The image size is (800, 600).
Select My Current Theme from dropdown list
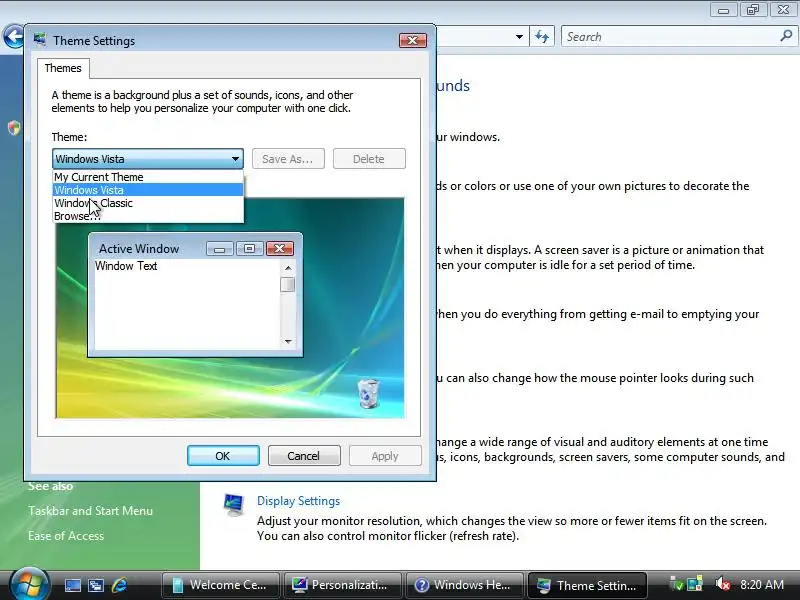click(x=148, y=177)
